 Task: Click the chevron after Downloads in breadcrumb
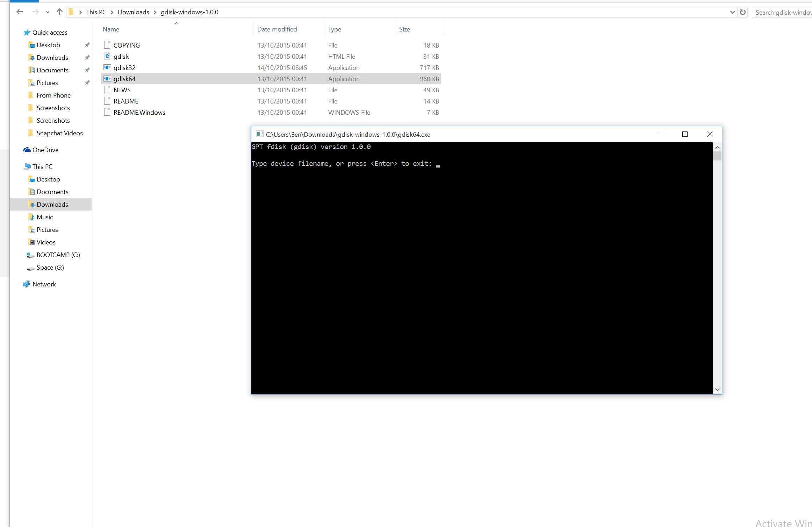tap(155, 12)
